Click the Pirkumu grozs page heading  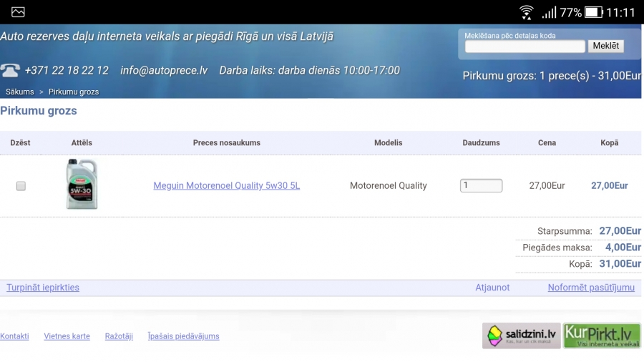(39, 111)
